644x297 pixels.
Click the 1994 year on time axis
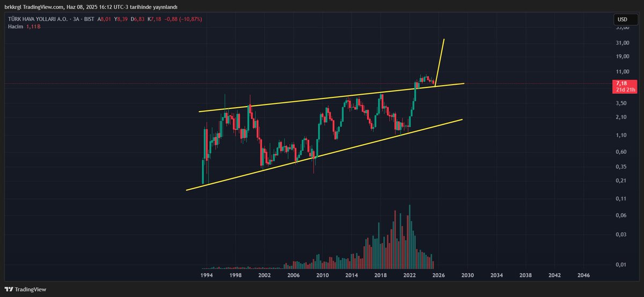point(206,275)
